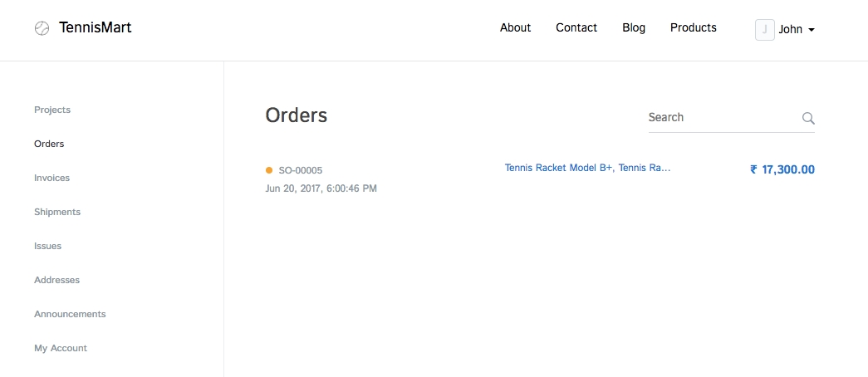Click the orange status dot of SO-00005
Viewport: 868px width, 377px height.
point(269,170)
